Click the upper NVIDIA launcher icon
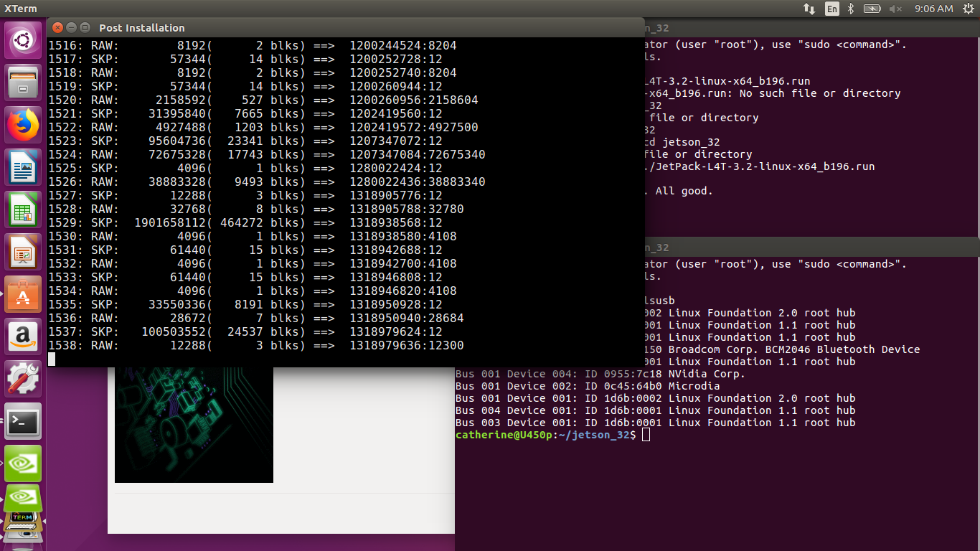This screenshot has width=980, height=551. 24,463
